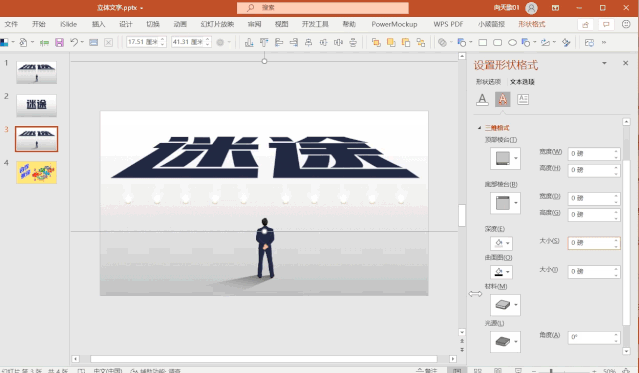Open the Undo history dropdown arrow
Screen dimensions: 639x373
82,42
